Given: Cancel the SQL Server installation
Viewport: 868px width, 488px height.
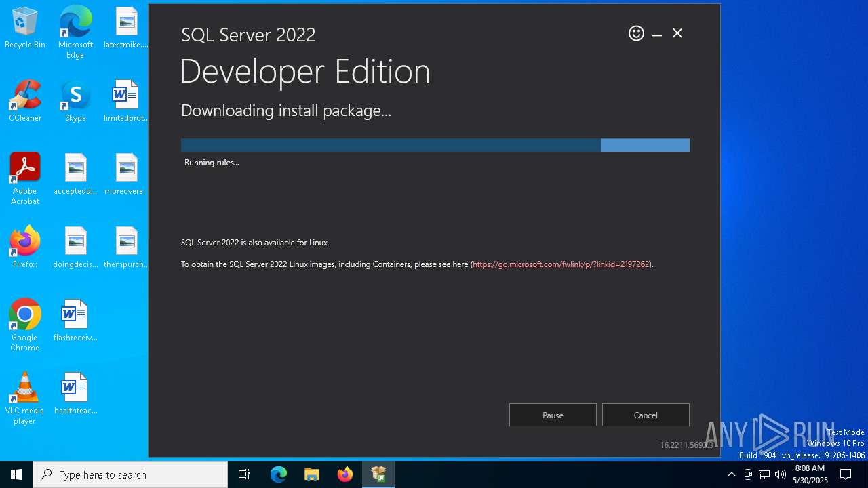Looking at the screenshot, I should [x=646, y=415].
